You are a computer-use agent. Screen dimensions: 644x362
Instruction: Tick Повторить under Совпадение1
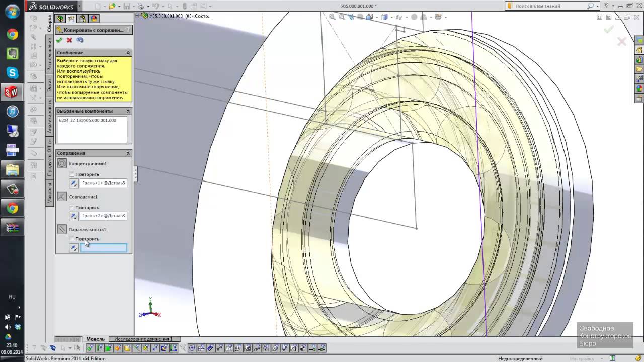[x=72, y=207]
